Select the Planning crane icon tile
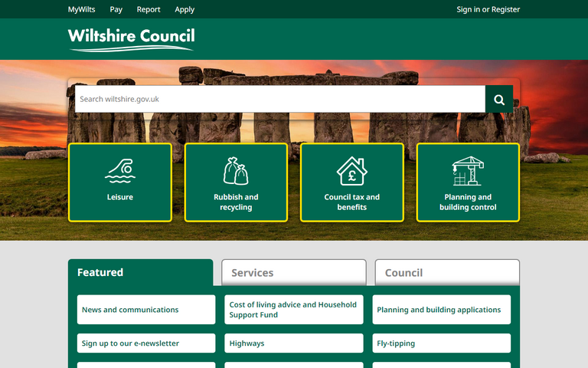588x368 pixels. [468, 182]
